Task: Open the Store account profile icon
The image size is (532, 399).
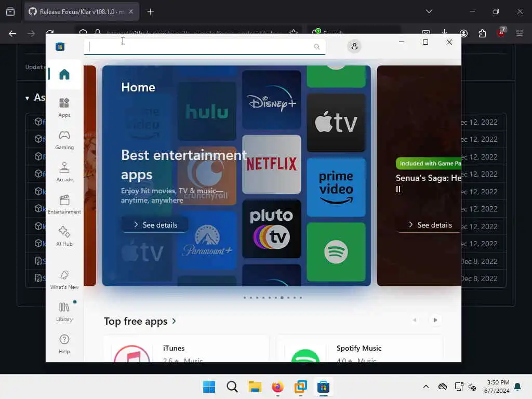Action: tap(354, 46)
